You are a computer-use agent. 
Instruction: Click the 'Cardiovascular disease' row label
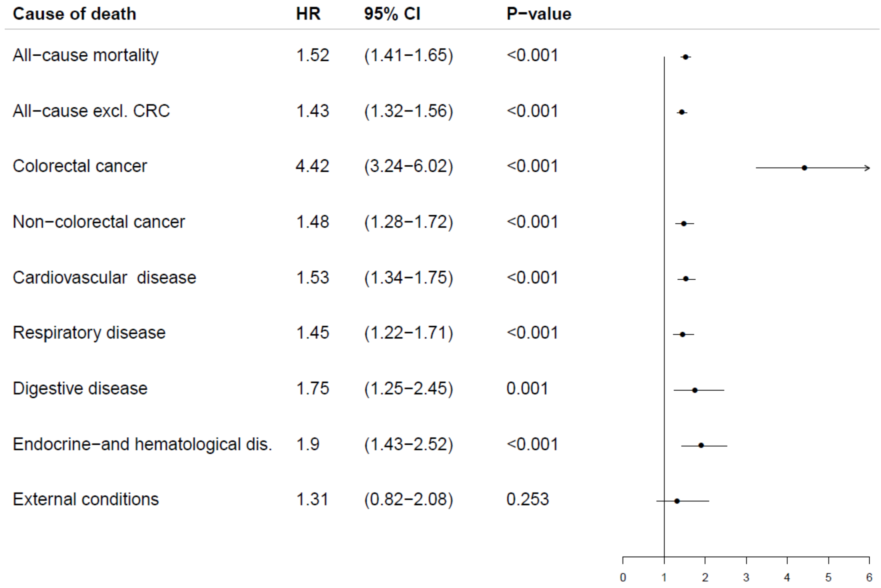(104, 278)
